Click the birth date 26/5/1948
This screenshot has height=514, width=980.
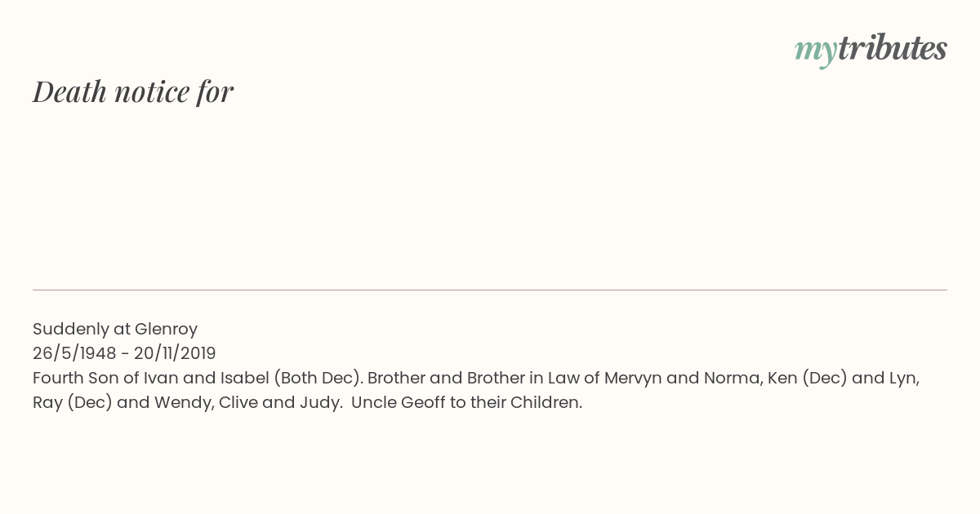point(74,353)
